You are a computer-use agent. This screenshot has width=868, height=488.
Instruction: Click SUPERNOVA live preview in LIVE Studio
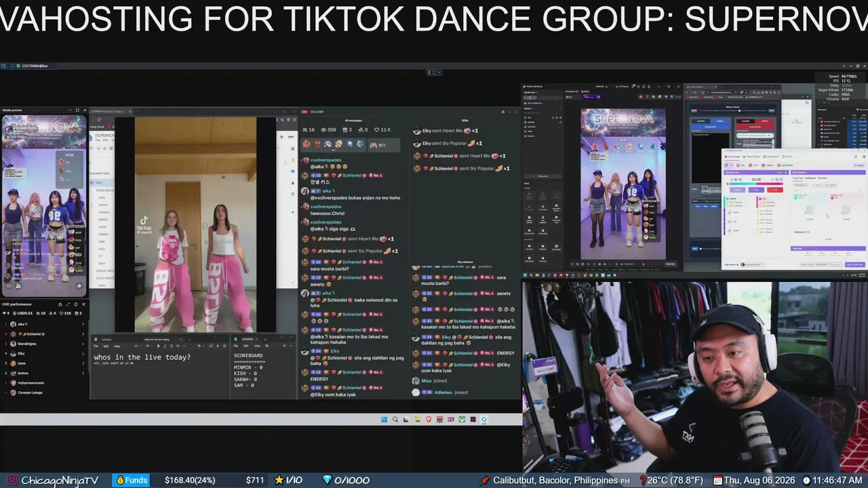tap(623, 184)
